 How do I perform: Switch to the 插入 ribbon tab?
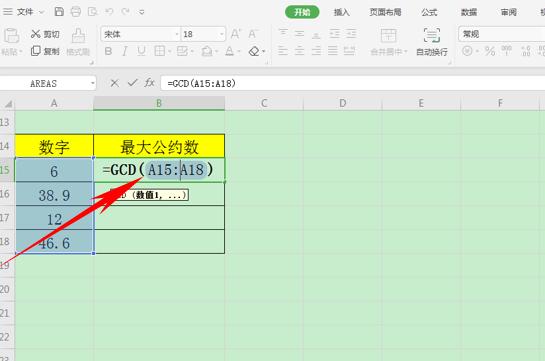point(342,12)
